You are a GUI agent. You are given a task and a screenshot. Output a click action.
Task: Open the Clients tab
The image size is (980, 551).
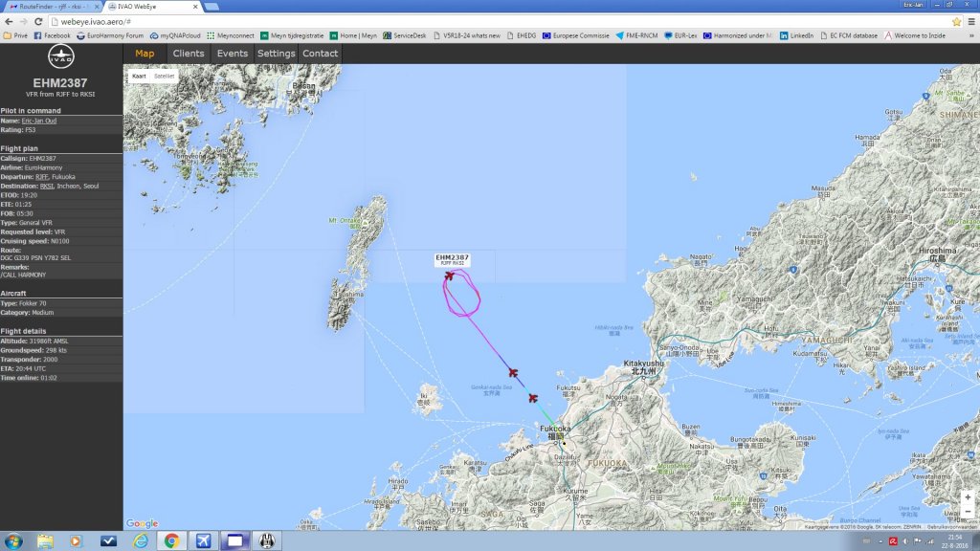tap(189, 54)
